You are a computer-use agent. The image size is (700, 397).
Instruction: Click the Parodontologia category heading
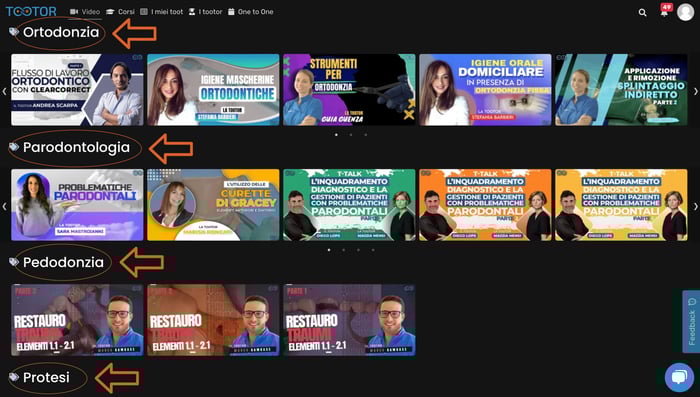76,147
